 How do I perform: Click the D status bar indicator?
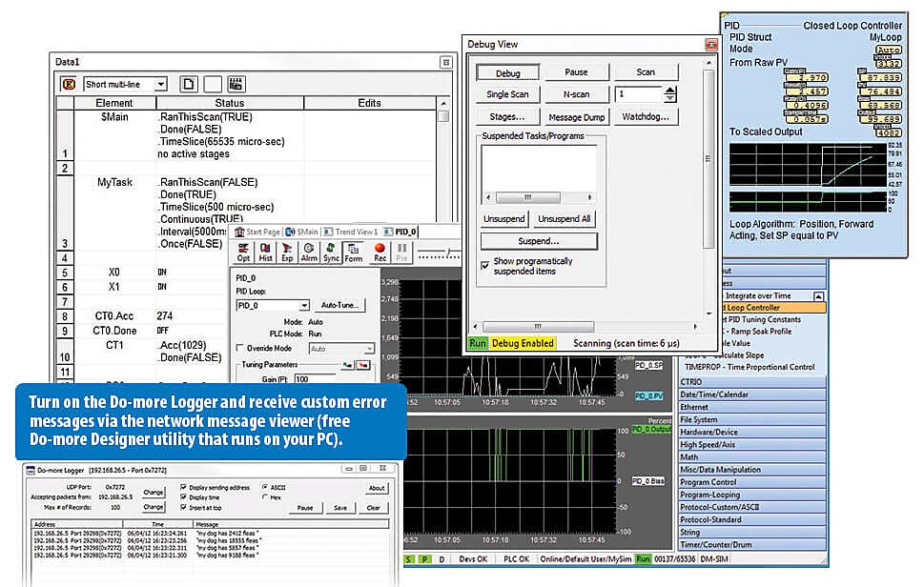[441, 559]
